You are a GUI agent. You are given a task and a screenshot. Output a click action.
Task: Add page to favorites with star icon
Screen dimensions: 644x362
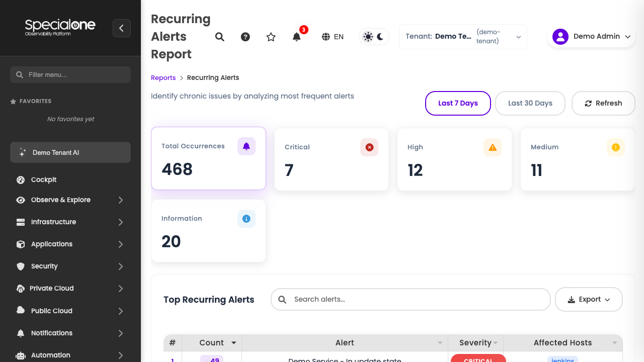271,37
